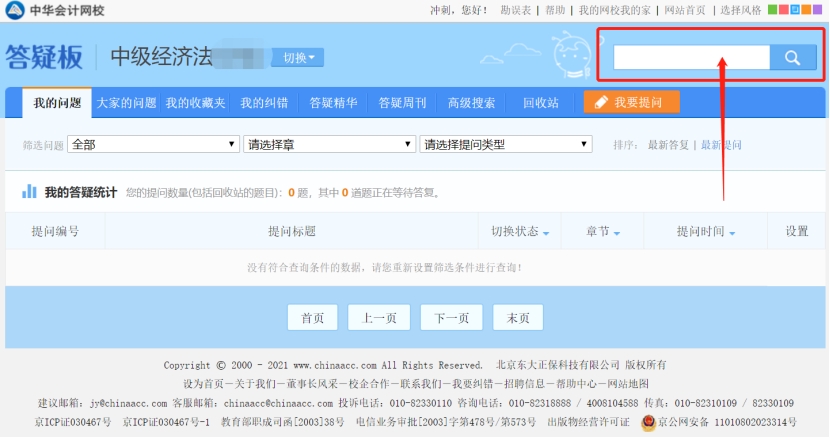
Task: Click the 下一页 pagination button
Action: (451, 318)
